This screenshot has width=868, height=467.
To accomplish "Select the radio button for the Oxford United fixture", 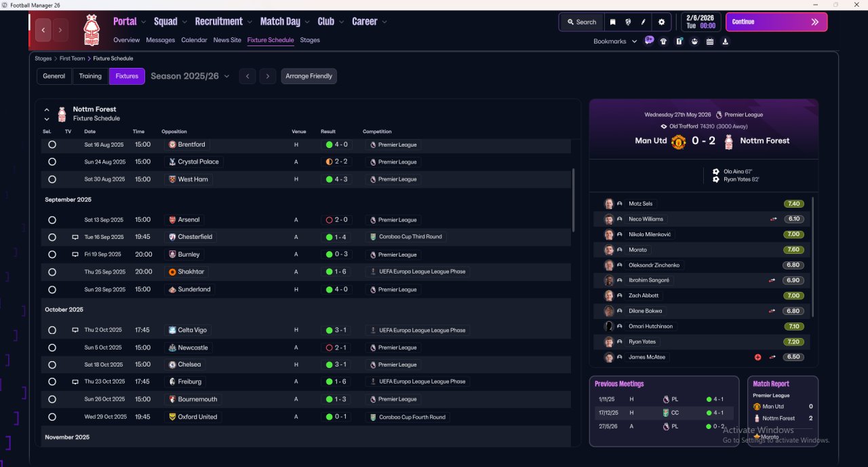I will (52, 417).
